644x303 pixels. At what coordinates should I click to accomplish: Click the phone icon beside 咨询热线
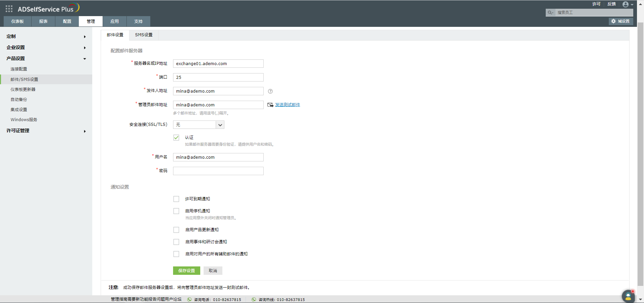[x=254, y=299]
